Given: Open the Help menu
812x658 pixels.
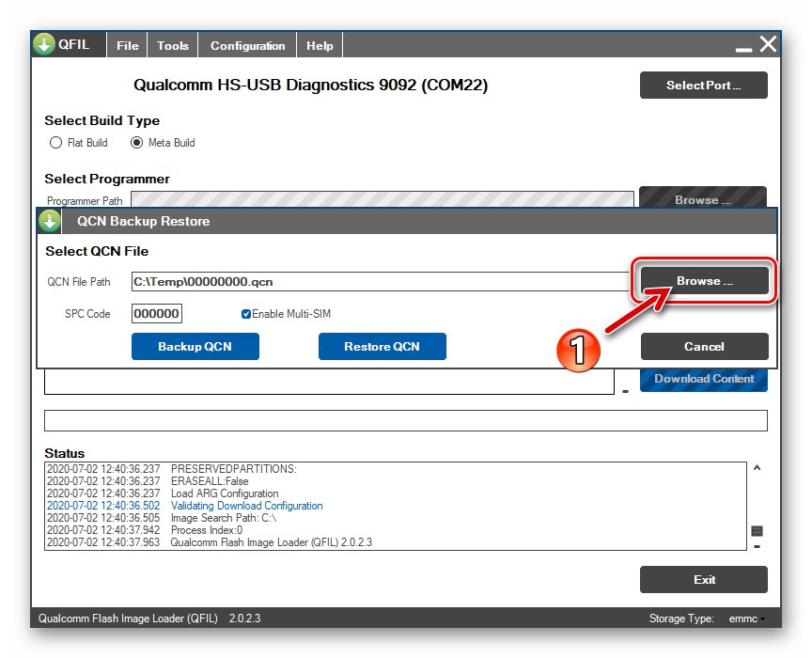Looking at the screenshot, I should pyautogui.click(x=320, y=46).
